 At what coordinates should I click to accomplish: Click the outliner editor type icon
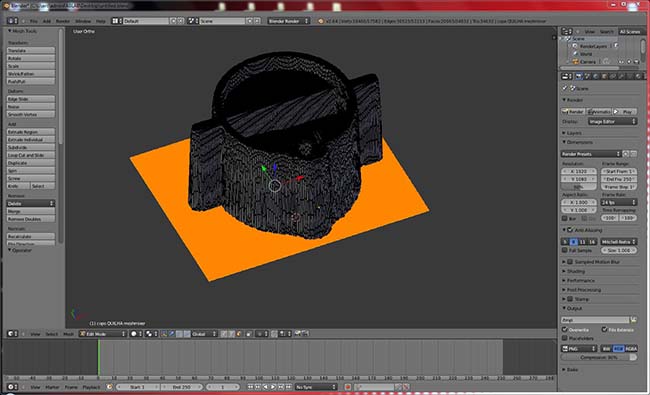[566, 32]
